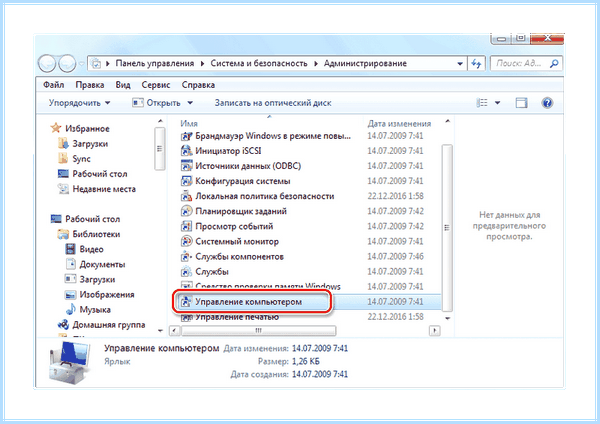The image size is (600, 424).
Task: Click the Службы gear icon
Action: [x=186, y=272]
